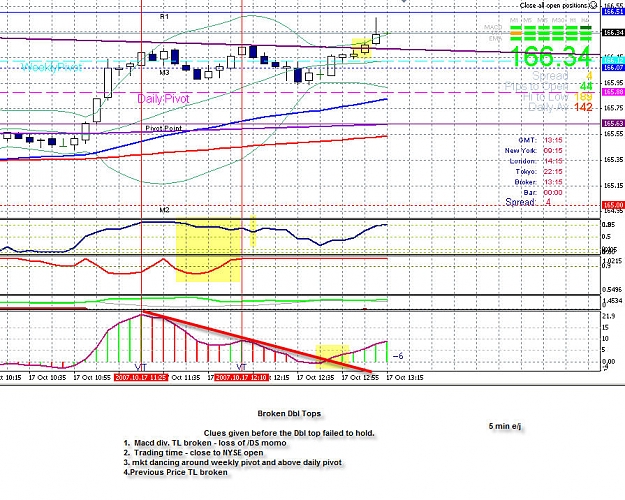This screenshot has height=500, width=625.
Task: Click the 'Close all open positions' label
Action: 554,6
